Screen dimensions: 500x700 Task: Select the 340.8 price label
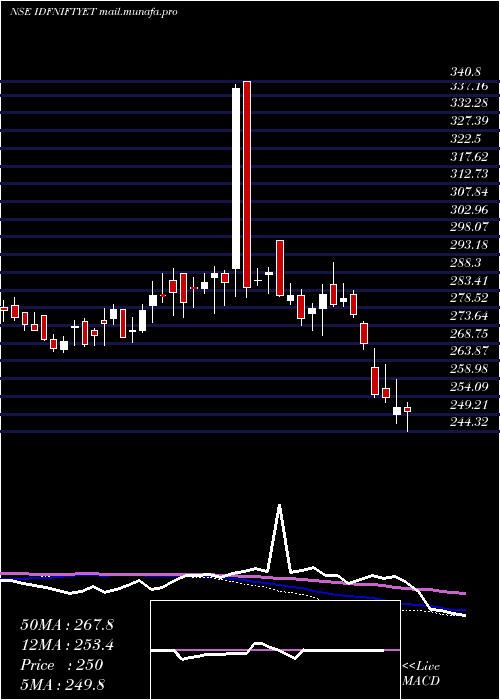pos(467,71)
